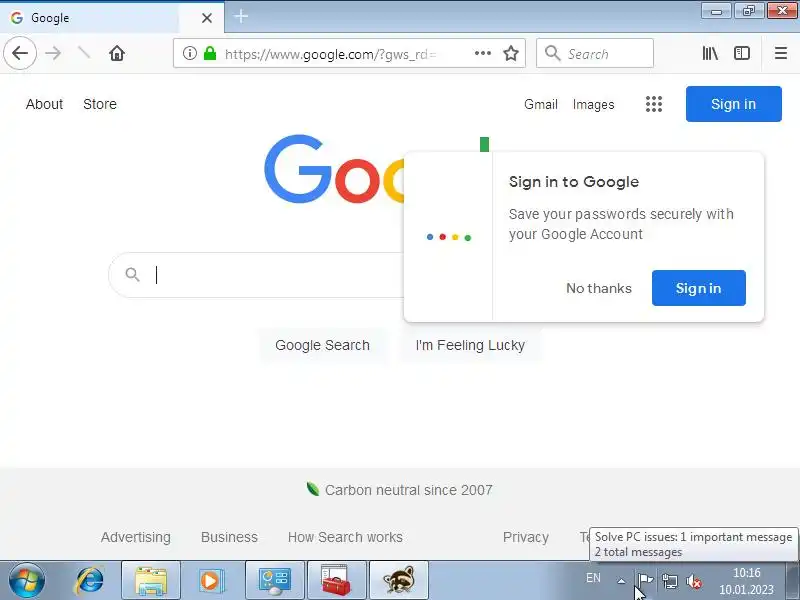Image resolution: width=800 pixels, height=600 pixels.
Task: Click the Solve PC issues notification tooltip
Action: (x=693, y=544)
